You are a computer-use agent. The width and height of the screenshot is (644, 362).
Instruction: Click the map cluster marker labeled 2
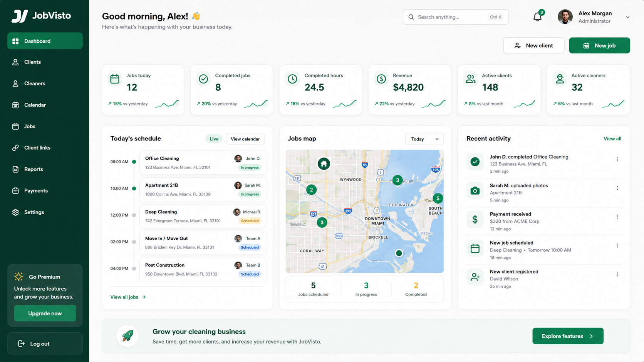[311, 189]
